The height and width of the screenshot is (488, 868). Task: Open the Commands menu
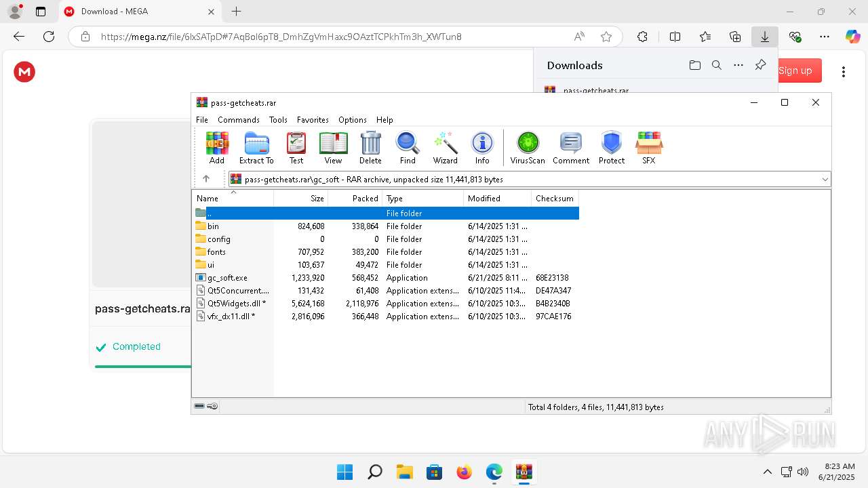[x=239, y=119]
